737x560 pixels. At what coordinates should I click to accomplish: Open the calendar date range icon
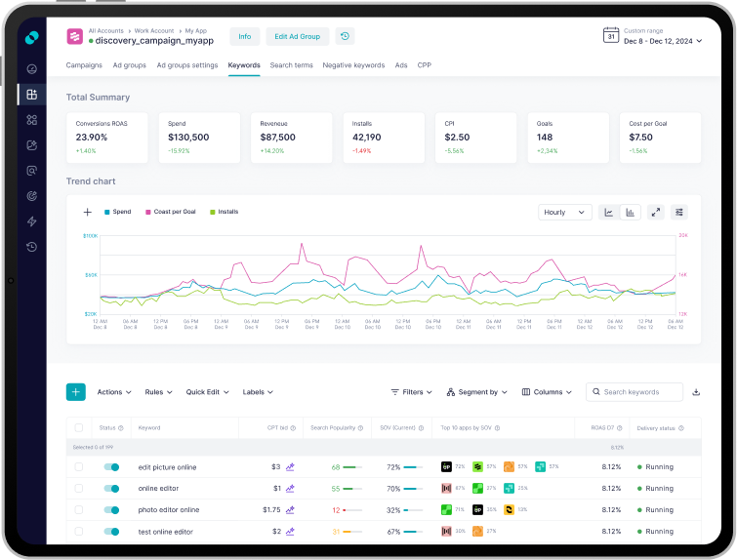611,36
